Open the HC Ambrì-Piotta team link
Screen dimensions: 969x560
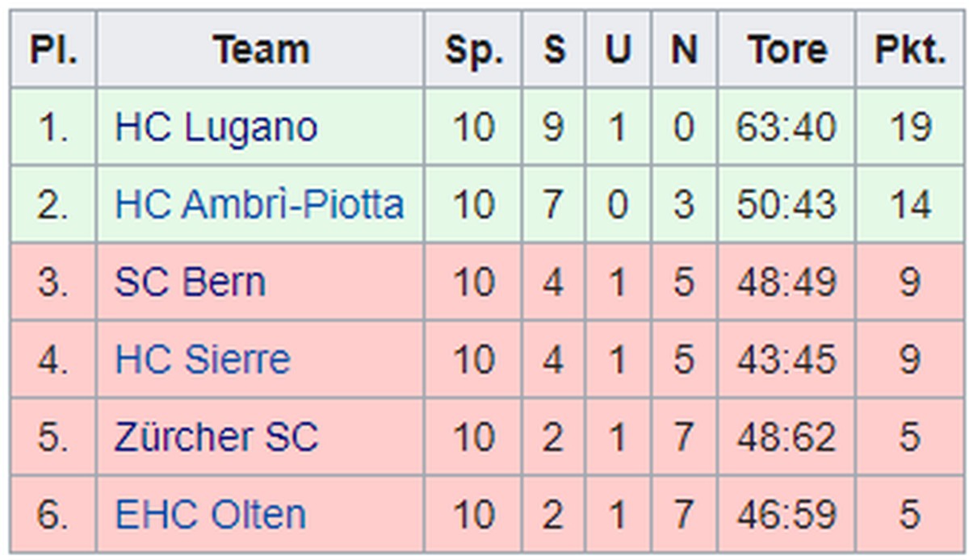point(259,205)
